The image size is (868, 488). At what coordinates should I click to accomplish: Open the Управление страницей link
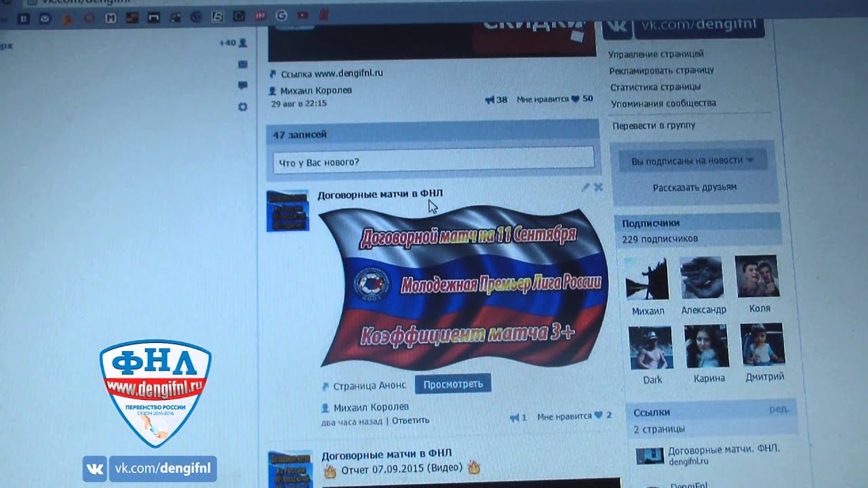click(x=656, y=54)
